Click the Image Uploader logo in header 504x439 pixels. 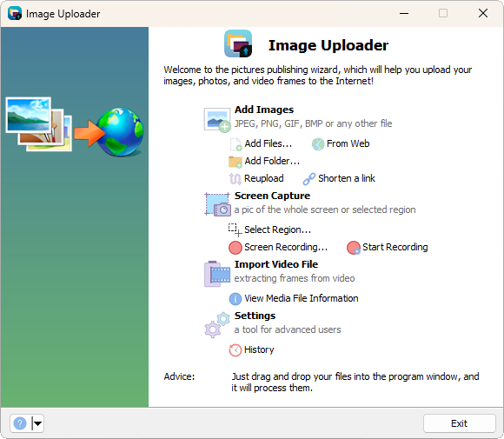pos(238,43)
